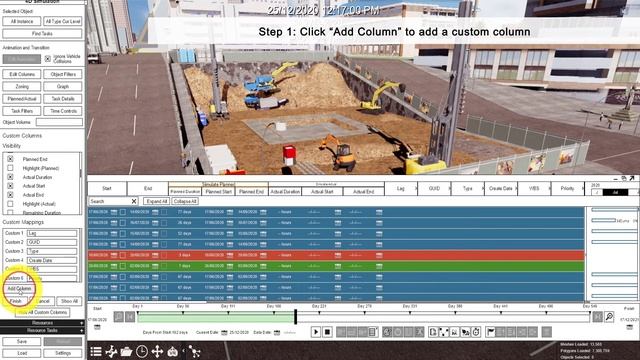This screenshot has width=640, height=360.
Task: Toggle Ignore Vehicle Collisions checkbox
Action: [48, 59]
